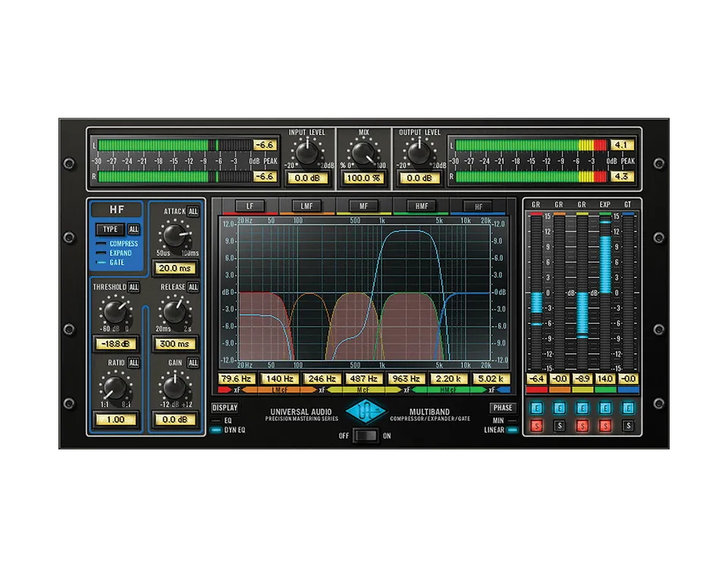
Task: Click the ALL button beside THRESHOLD
Action: click(x=133, y=288)
